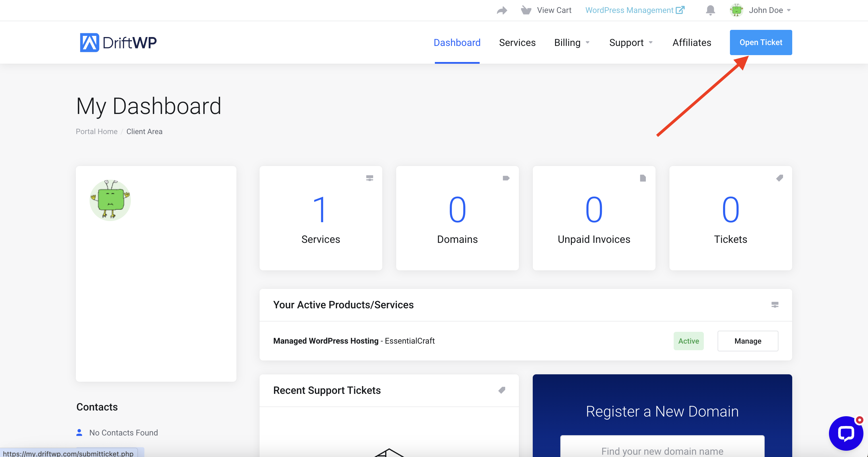Go to the Dashboard nav tab
The width and height of the screenshot is (868, 457).
coord(457,42)
